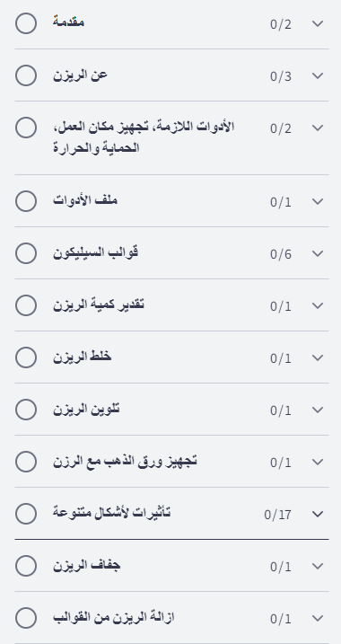This screenshot has height=644, width=341.
Task: Open the قوالب السيليكون section title
Action: 96,252
